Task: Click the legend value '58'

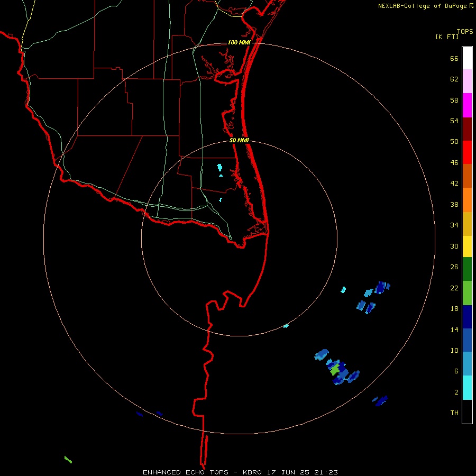Action: tap(454, 100)
